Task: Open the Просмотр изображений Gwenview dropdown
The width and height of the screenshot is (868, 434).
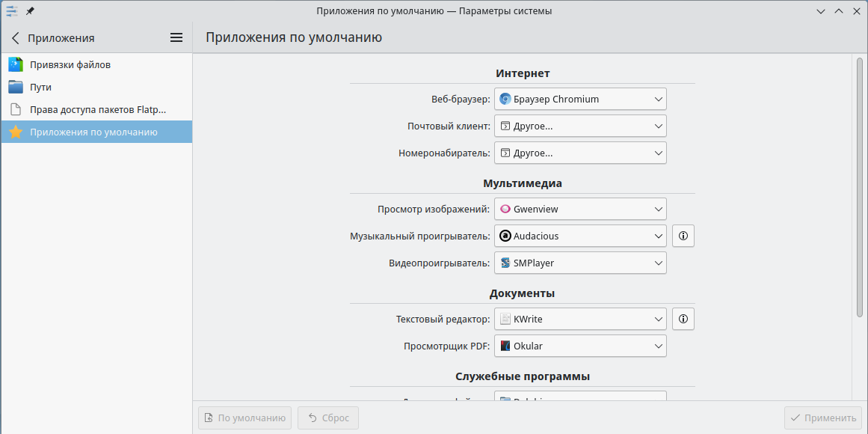Action: tap(580, 210)
